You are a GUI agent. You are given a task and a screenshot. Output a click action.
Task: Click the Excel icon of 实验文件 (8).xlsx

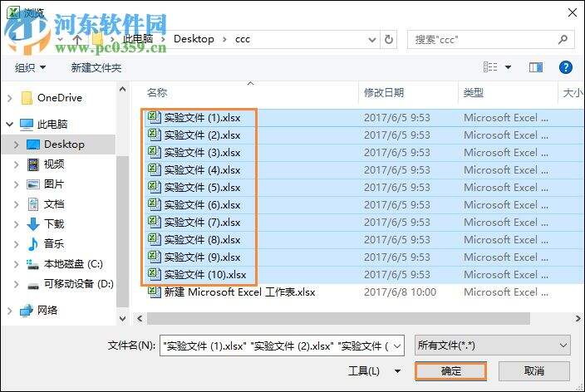(x=154, y=239)
